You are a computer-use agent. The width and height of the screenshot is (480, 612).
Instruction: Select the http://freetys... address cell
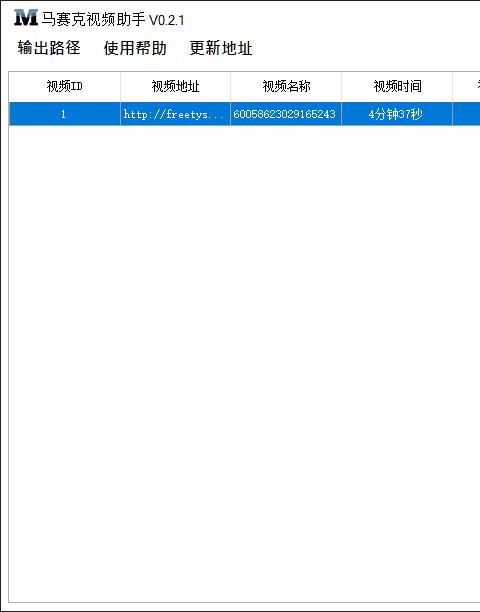pos(176,114)
